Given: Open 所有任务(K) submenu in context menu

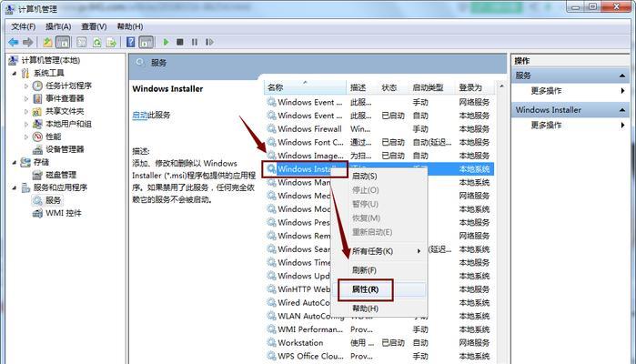Looking at the screenshot, I should pos(379,251).
